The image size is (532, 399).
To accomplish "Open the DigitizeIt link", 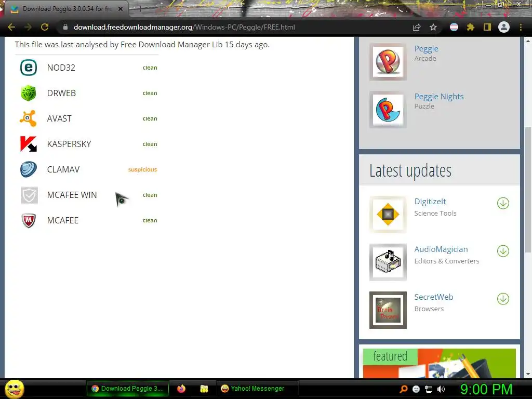I will (x=430, y=201).
